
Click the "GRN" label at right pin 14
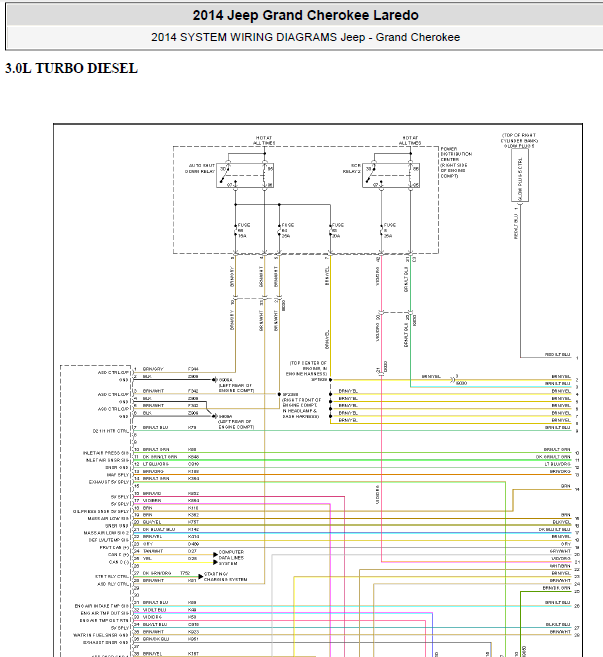(x=566, y=486)
